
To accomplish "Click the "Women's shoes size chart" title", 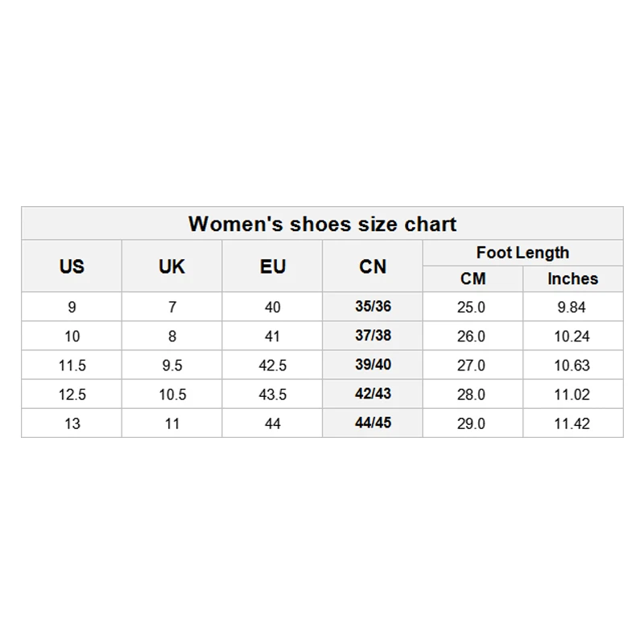I will [x=322, y=224].
